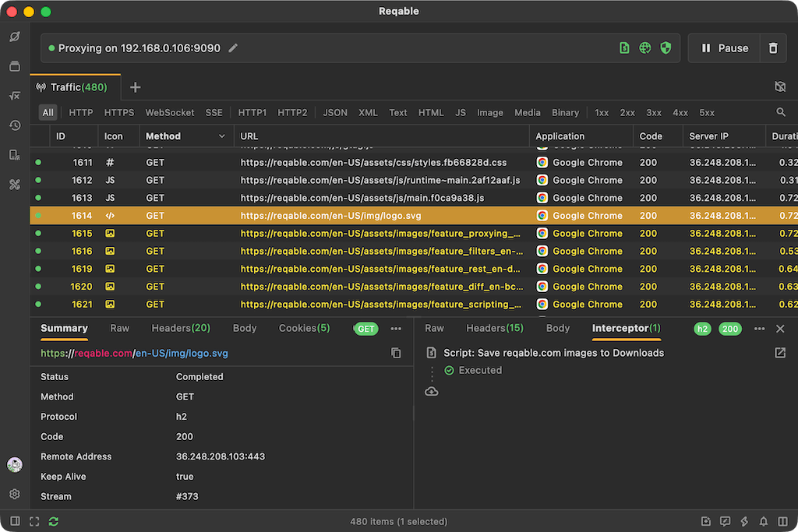Open the history clock icon in sidebar

[x=15, y=125]
